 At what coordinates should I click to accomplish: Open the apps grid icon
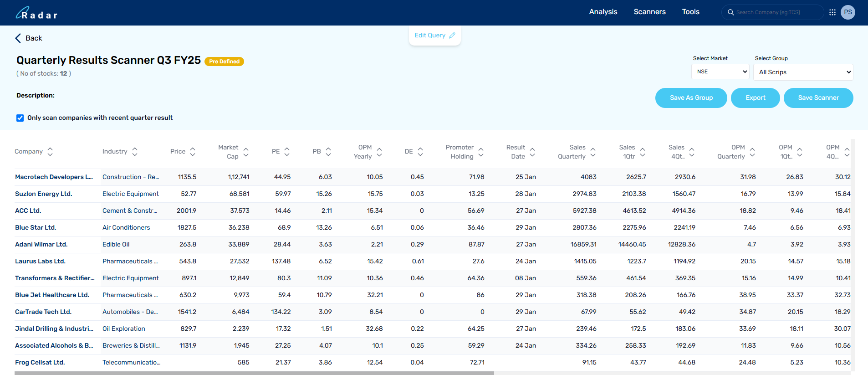(832, 12)
